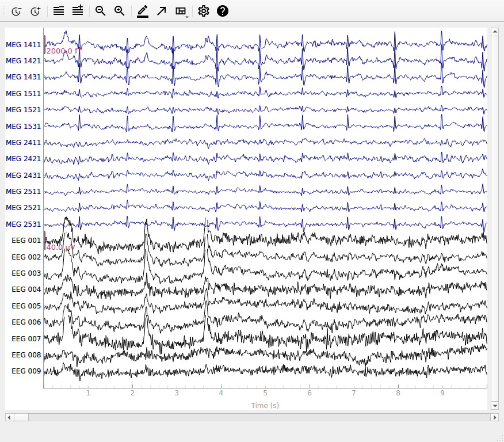Click the vertical scrollbar down arrow
This screenshot has width=504, height=442.
495,406
